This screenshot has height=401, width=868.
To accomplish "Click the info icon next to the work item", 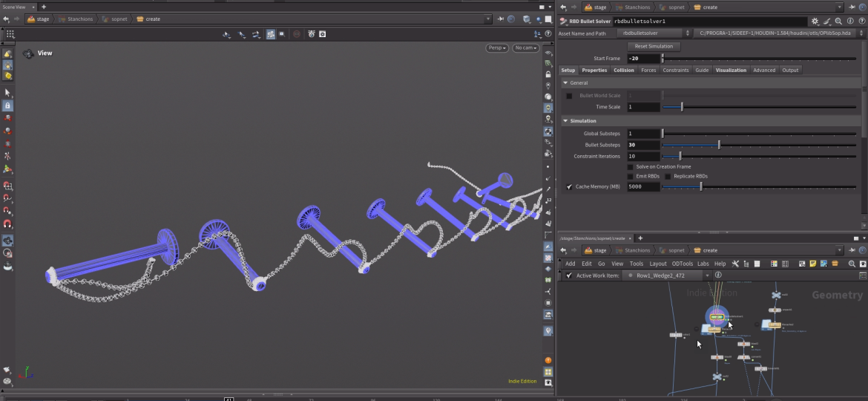I will (x=718, y=276).
